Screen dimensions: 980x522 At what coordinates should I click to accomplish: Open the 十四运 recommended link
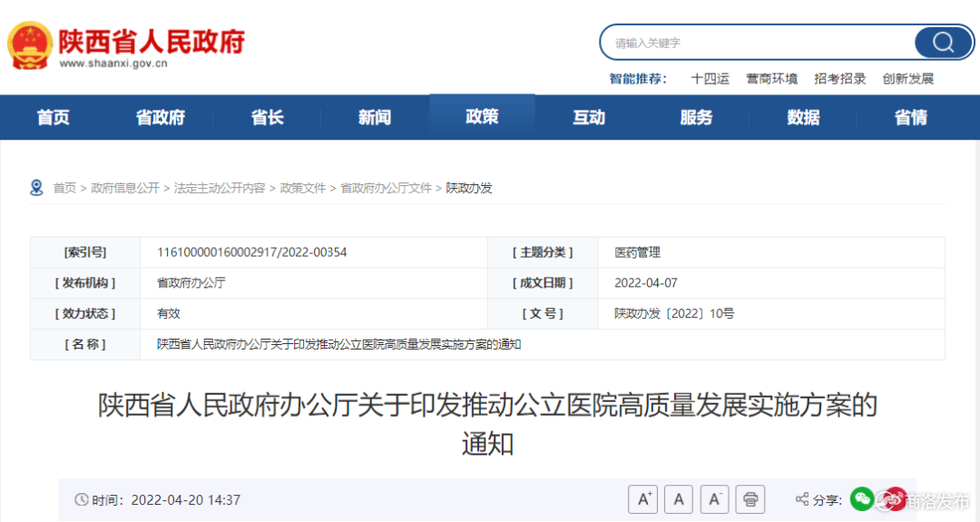pyautogui.click(x=710, y=79)
